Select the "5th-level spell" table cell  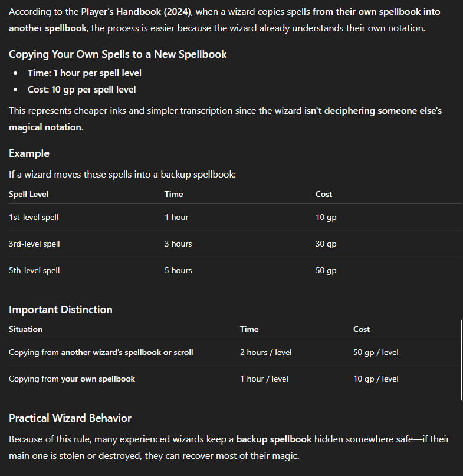point(34,270)
